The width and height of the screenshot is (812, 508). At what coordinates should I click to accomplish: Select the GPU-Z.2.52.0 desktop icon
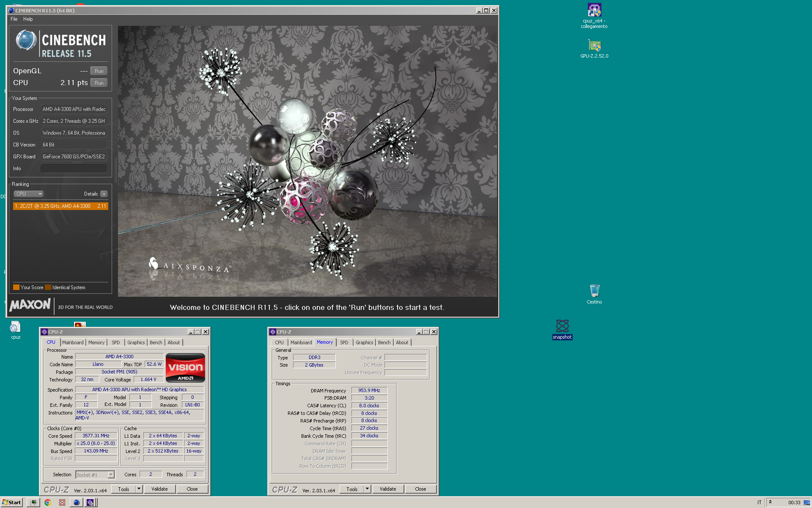(x=594, y=49)
